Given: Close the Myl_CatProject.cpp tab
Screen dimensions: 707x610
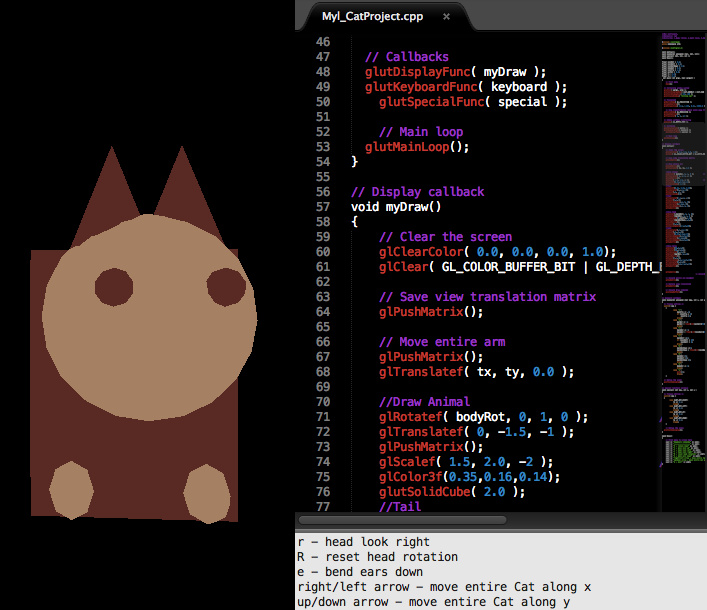Looking at the screenshot, I should click(446, 17).
